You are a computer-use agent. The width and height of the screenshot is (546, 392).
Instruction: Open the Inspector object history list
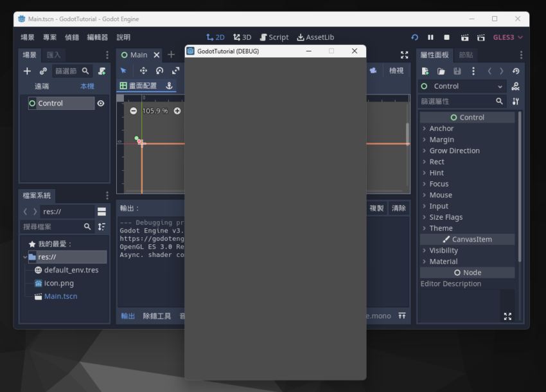click(x=516, y=71)
